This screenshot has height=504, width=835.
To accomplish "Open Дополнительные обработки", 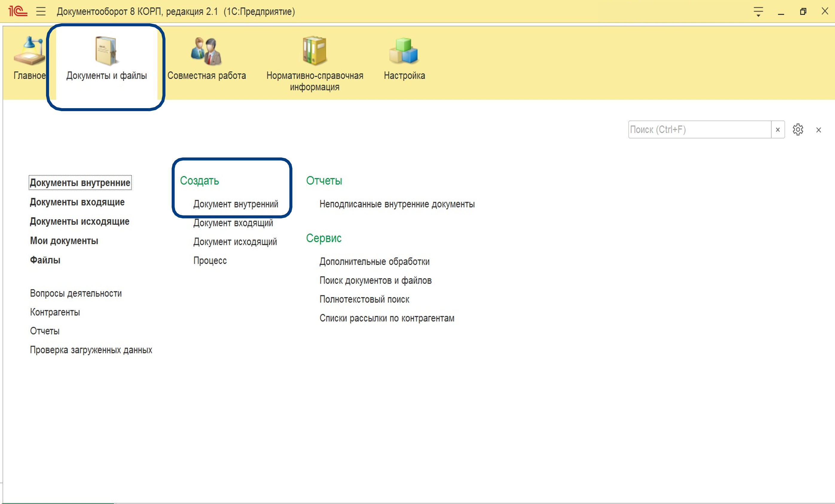I will (374, 262).
